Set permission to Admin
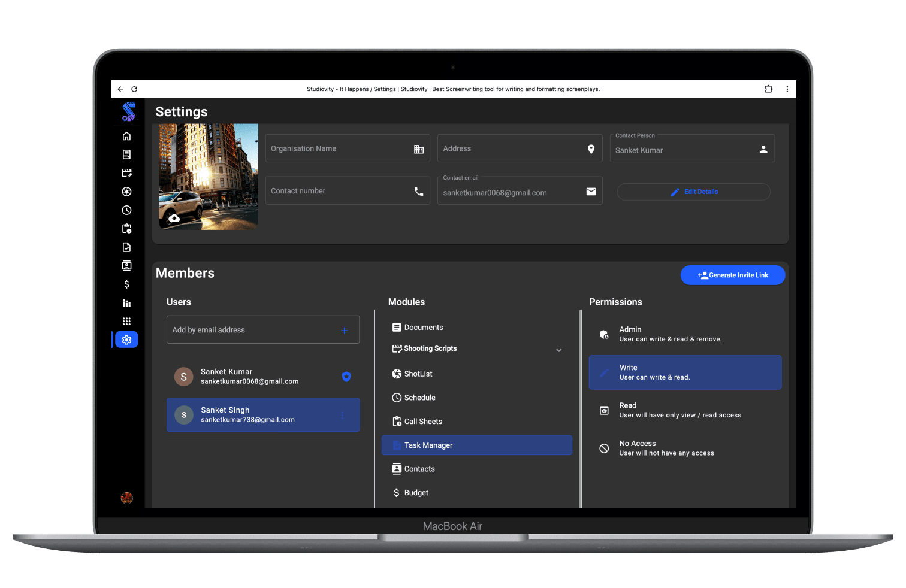The height and width of the screenshot is (588, 906). (x=685, y=334)
